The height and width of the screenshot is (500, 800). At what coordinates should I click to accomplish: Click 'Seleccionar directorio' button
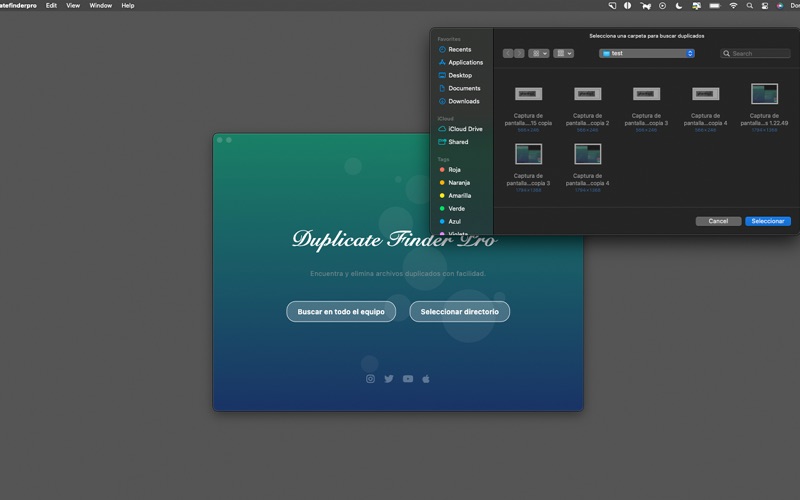460,312
